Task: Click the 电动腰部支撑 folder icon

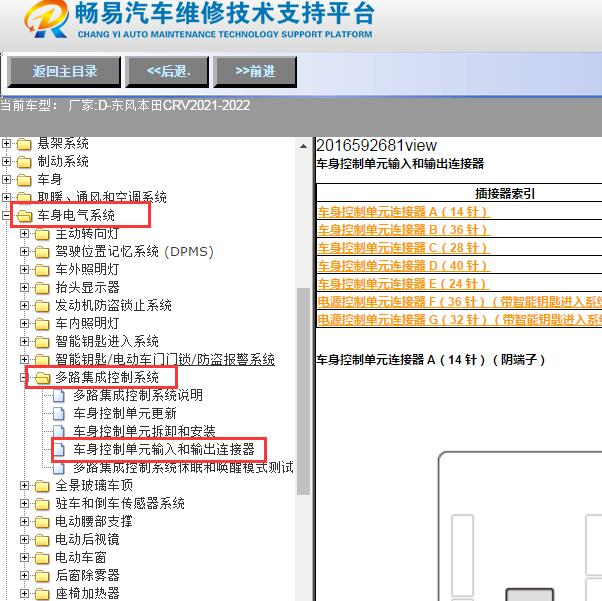Action: (x=42, y=523)
